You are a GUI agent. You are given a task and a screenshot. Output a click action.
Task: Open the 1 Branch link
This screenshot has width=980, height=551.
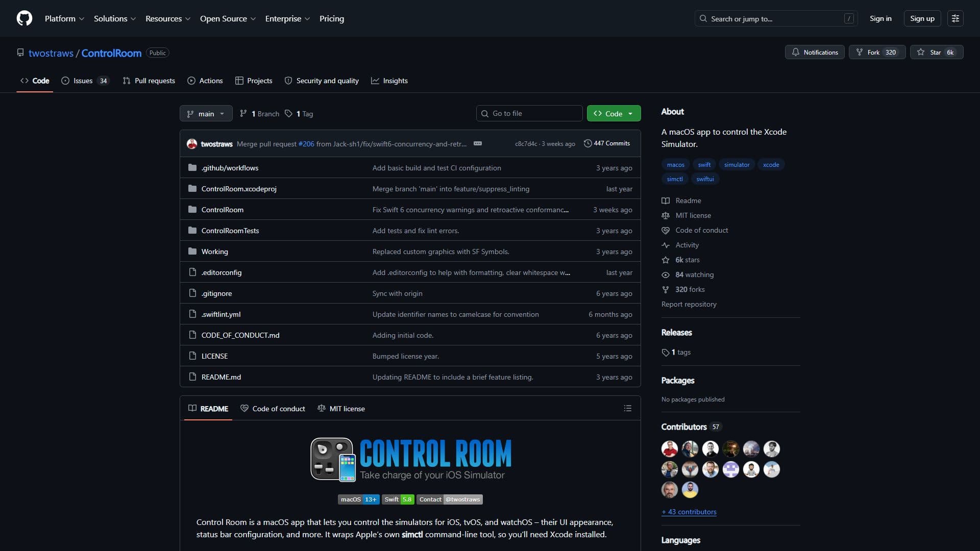pyautogui.click(x=259, y=114)
